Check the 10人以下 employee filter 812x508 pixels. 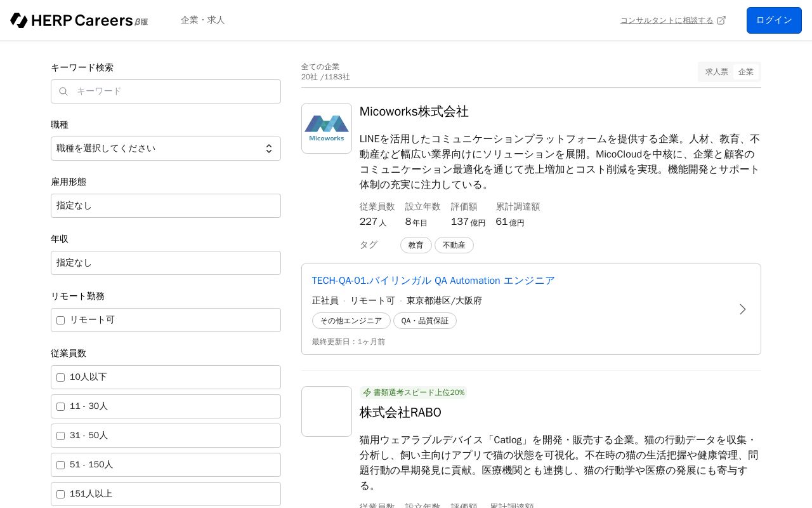point(61,377)
